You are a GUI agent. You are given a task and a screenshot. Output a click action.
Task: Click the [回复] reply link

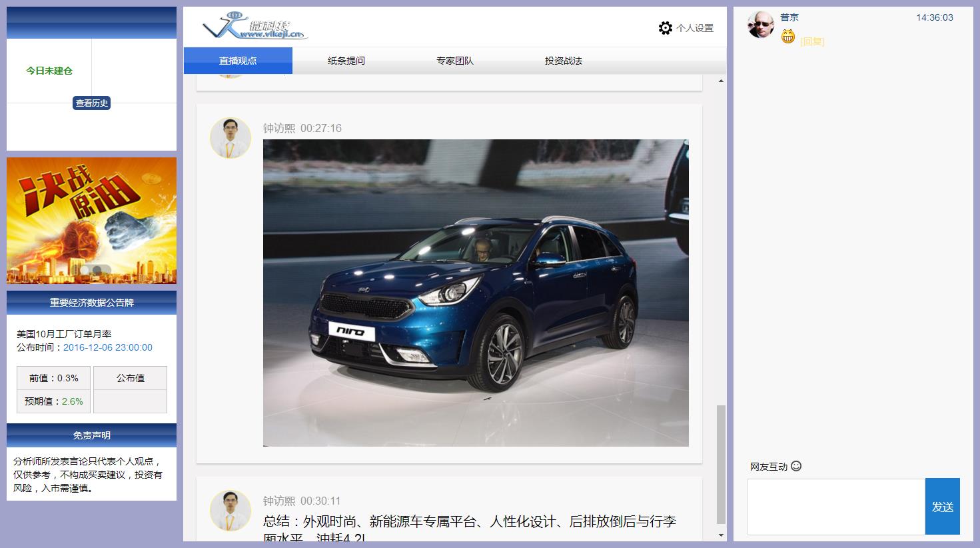click(812, 41)
